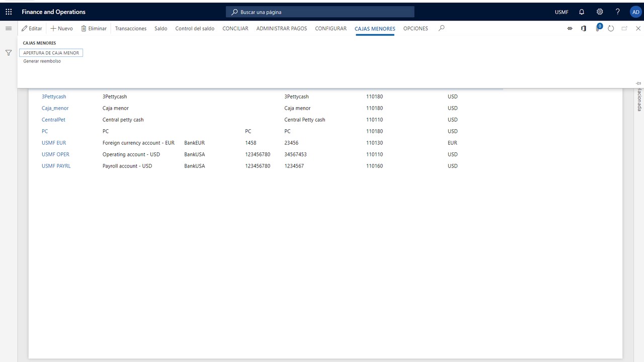Open the personalization options diamond icon
Viewport: 644px width, 362px height.
click(570, 29)
